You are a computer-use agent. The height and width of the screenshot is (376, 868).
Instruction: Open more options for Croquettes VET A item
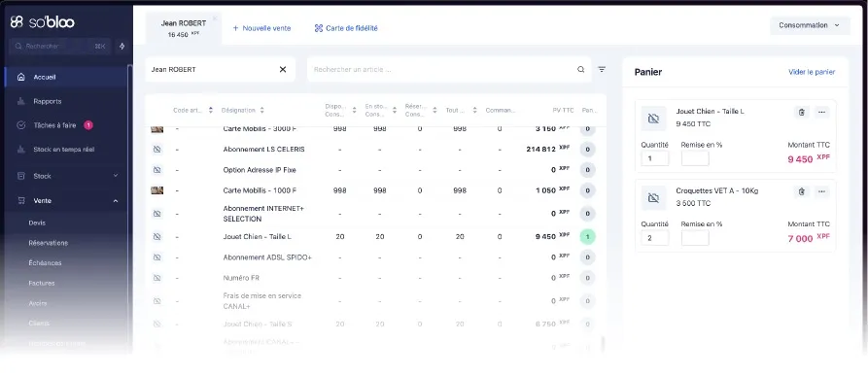[x=822, y=191]
